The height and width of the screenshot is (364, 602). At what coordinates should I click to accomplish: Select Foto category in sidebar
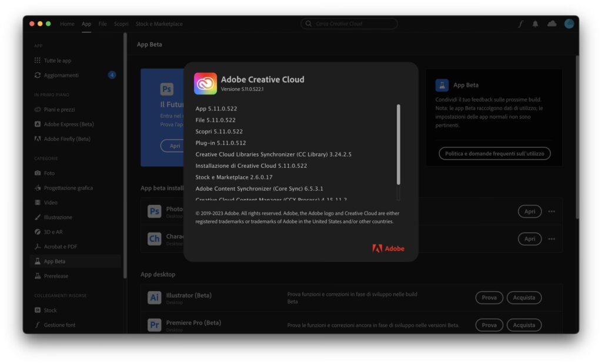49,173
